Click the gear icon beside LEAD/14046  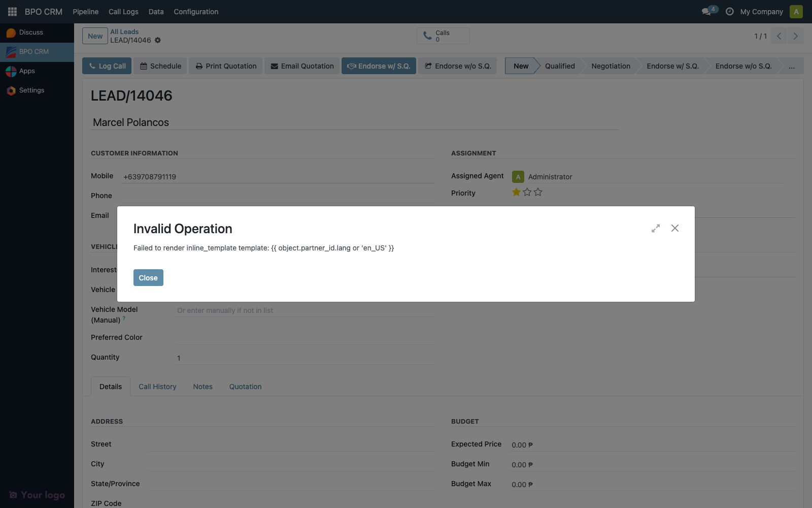click(158, 40)
